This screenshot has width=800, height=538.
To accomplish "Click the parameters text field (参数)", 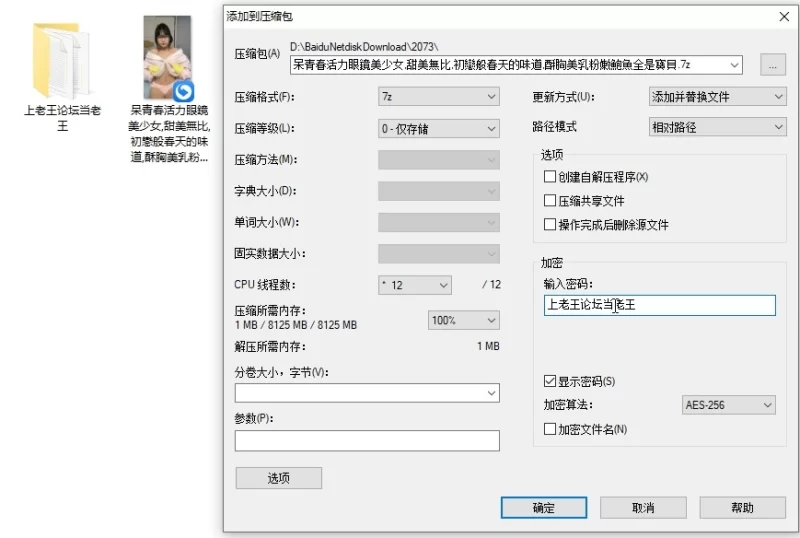I will 367,441.
